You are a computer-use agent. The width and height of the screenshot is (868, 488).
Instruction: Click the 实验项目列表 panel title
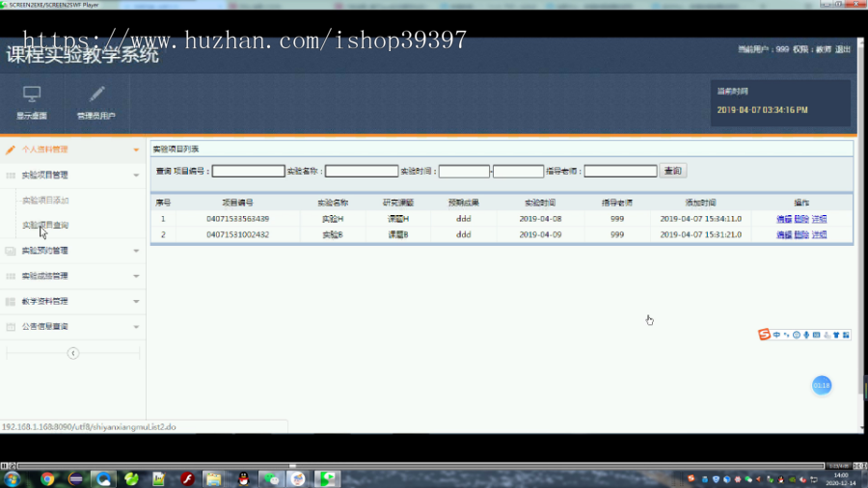(176, 149)
